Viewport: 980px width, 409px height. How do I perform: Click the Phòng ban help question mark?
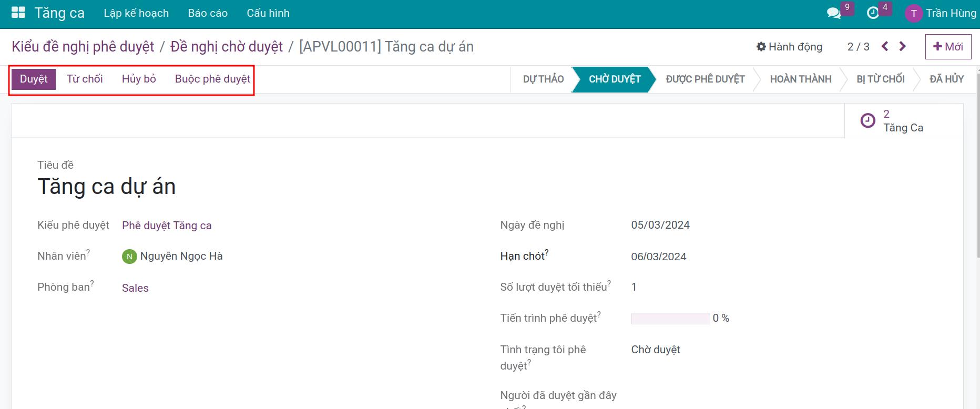tap(92, 283)
